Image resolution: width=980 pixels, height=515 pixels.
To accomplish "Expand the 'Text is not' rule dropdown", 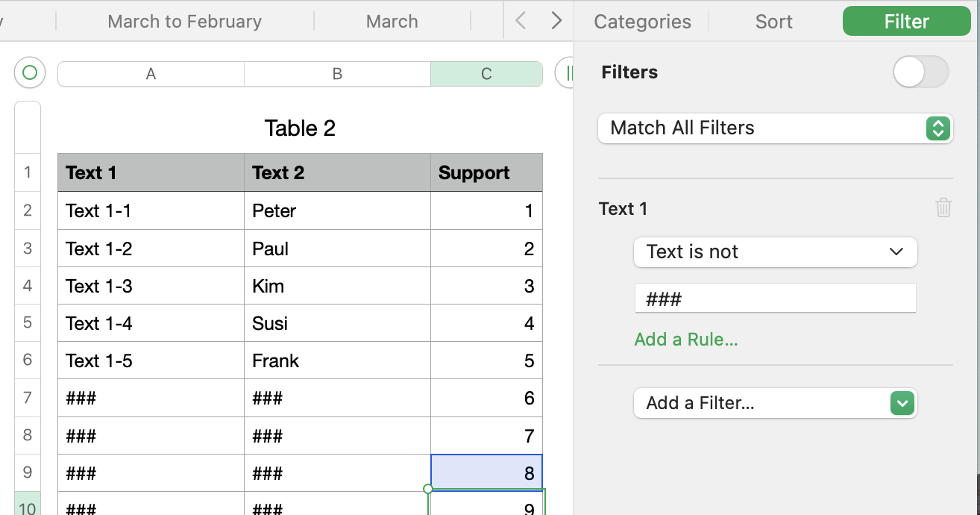I will 775,252.
